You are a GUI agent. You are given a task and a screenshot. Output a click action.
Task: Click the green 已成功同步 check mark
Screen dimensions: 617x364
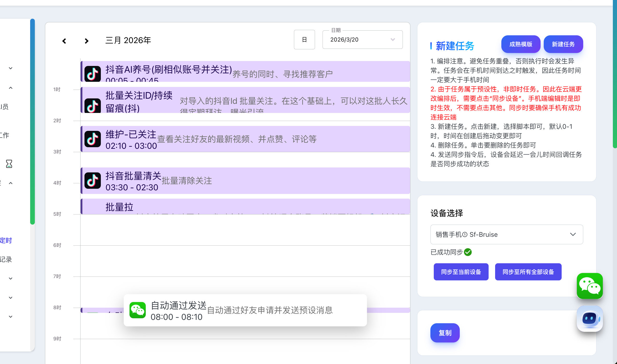468,252
